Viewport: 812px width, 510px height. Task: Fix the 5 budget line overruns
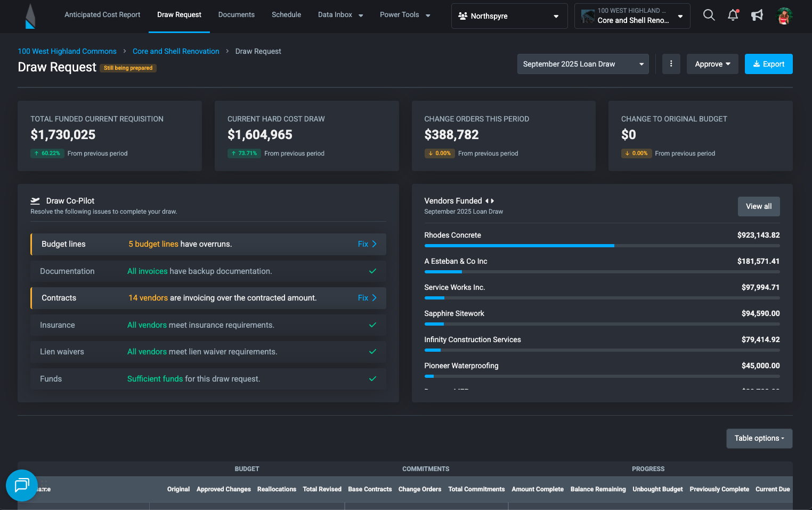(367, 244)
